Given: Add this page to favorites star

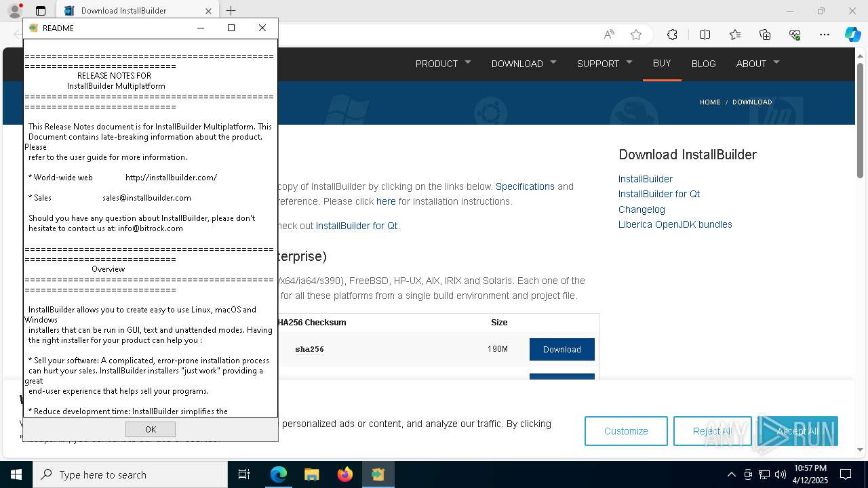Looking at the screenshot, I should point(635,35).
